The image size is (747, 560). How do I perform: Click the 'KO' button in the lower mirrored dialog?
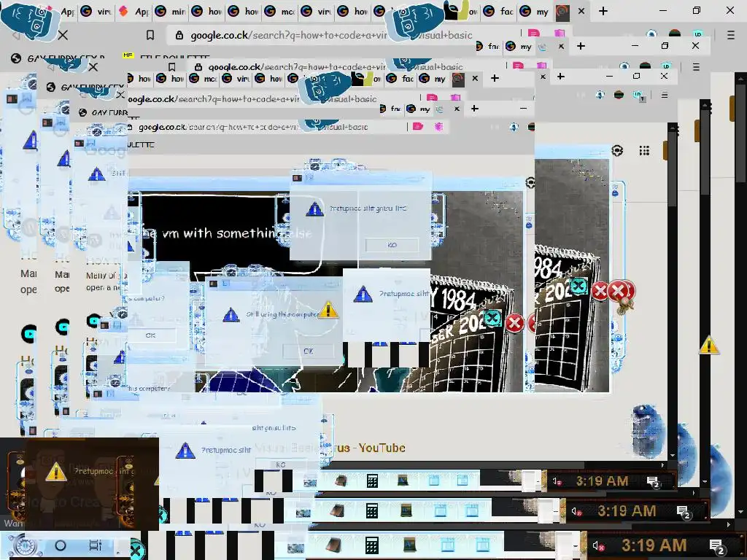click(x=281, y=464)
